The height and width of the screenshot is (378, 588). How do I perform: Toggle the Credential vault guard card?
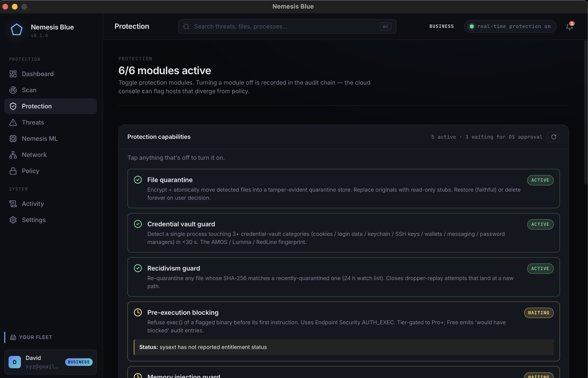(344, 233)
